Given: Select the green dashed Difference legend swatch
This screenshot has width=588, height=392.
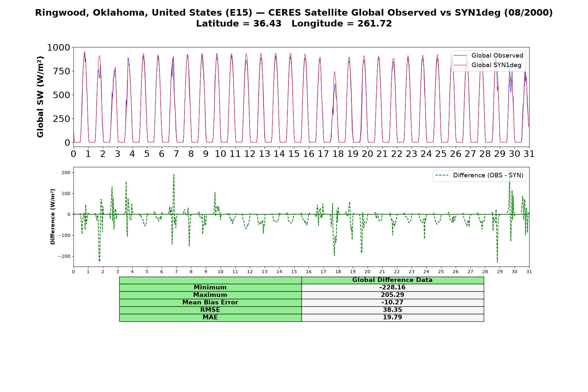Looking at the screenshot, I should [442, 175].
